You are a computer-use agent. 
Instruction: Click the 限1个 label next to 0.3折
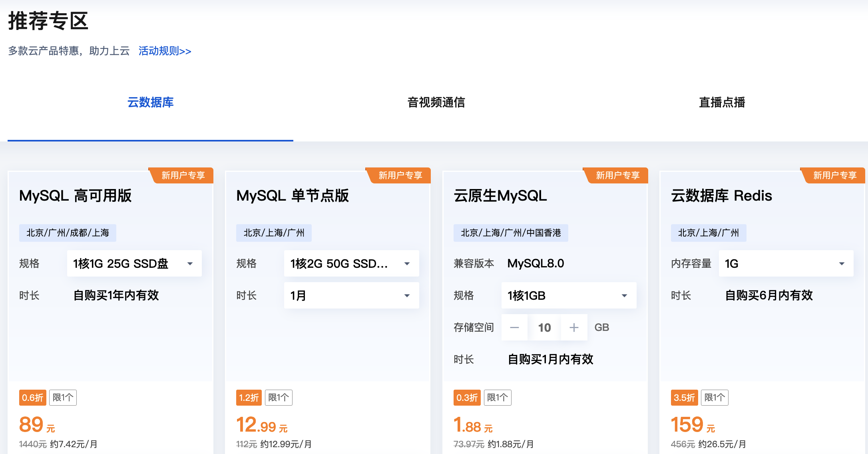pyautogui.click(x=498, y=397)
